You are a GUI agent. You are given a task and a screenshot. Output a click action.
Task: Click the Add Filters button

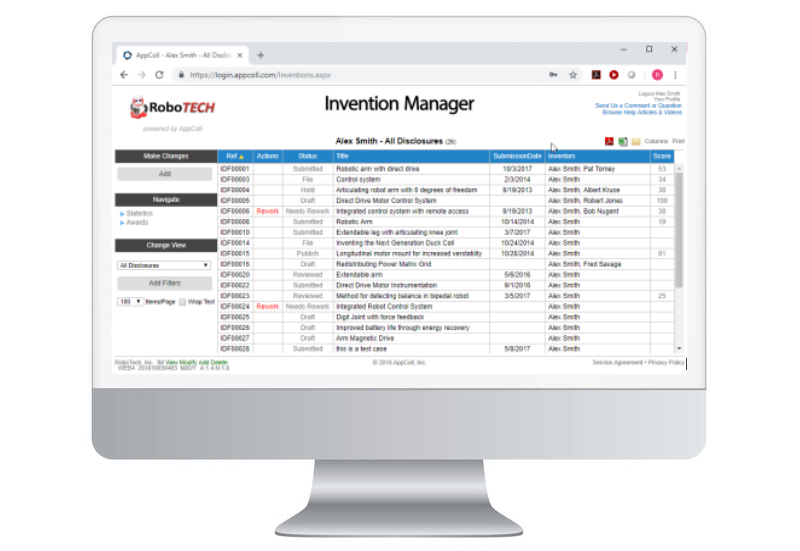coord(164,283)
